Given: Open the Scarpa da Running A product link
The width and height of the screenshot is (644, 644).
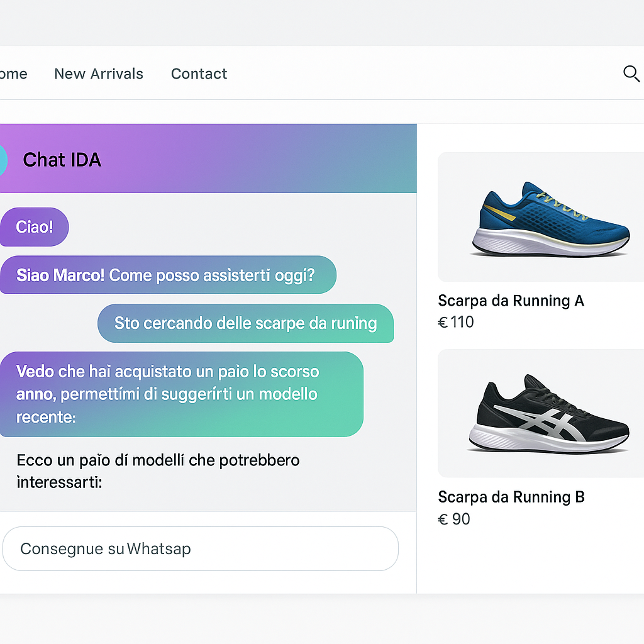Looking at the screenshot, I should pos(511,301).
